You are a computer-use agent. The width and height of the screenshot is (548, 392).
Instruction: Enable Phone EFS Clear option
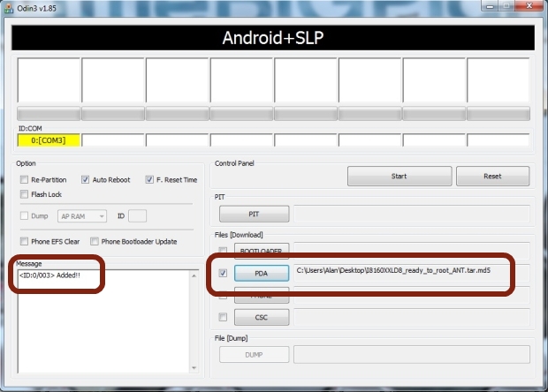pyautogui.click(x=24, y=241)
